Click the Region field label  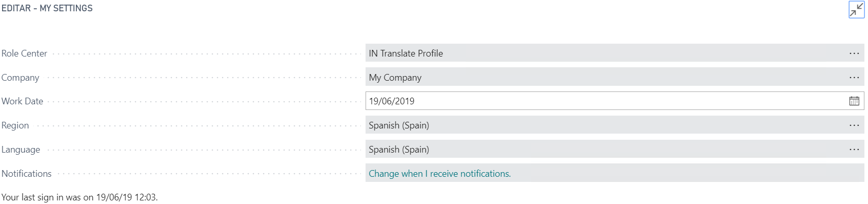pos(15,125)
